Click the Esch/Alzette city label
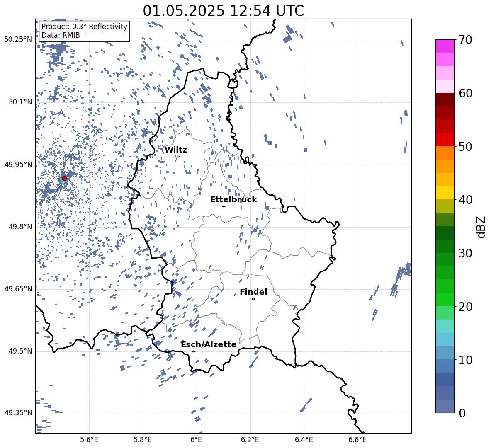Screen dimensions: 491x448 [209, 344]
